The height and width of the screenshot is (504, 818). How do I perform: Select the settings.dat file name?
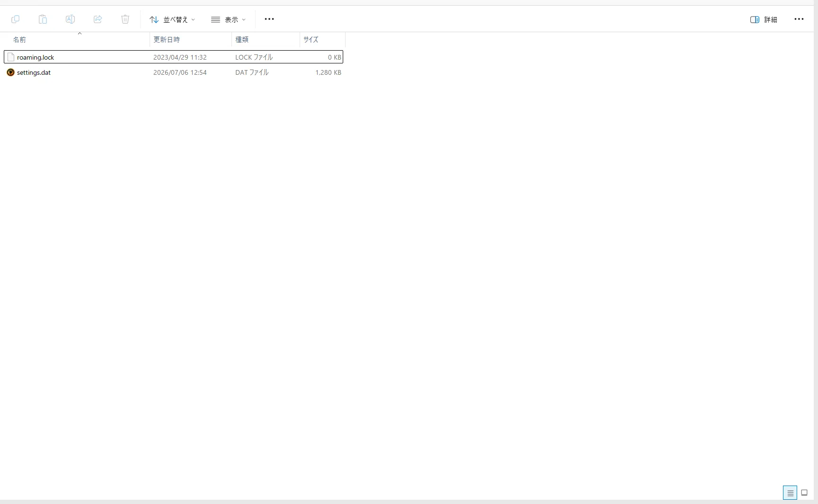tap(34, 72)
